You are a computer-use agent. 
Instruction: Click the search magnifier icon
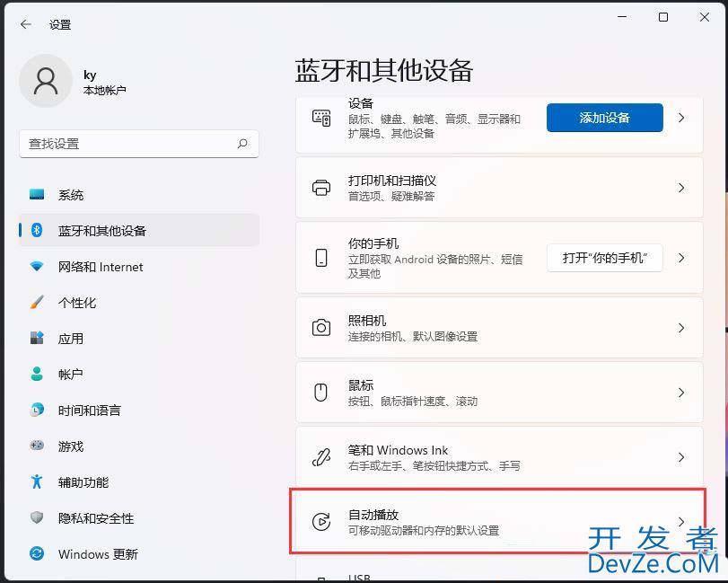(x=242, y=144)
